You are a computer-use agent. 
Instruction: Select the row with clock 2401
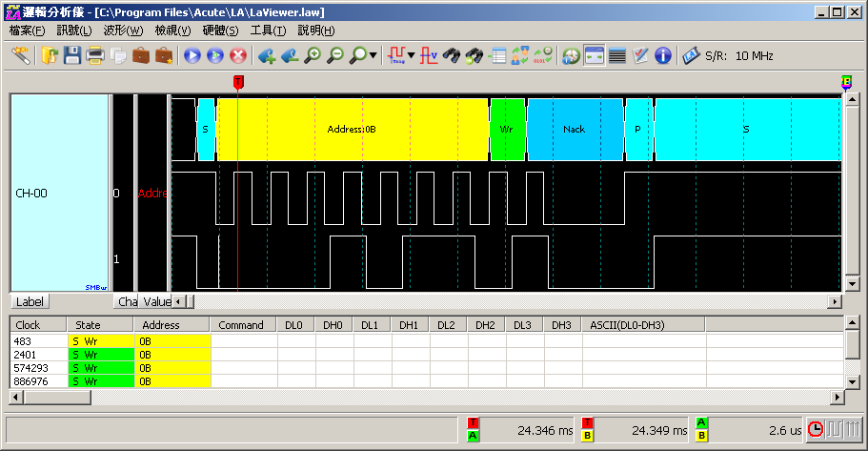tap(426, 354)
